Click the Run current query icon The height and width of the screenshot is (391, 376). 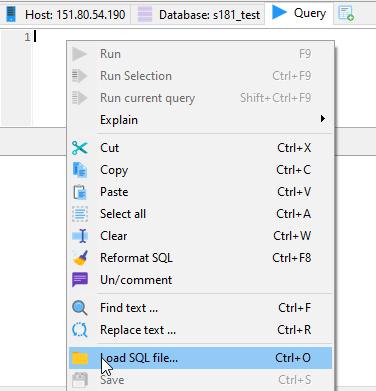point(80,98)
